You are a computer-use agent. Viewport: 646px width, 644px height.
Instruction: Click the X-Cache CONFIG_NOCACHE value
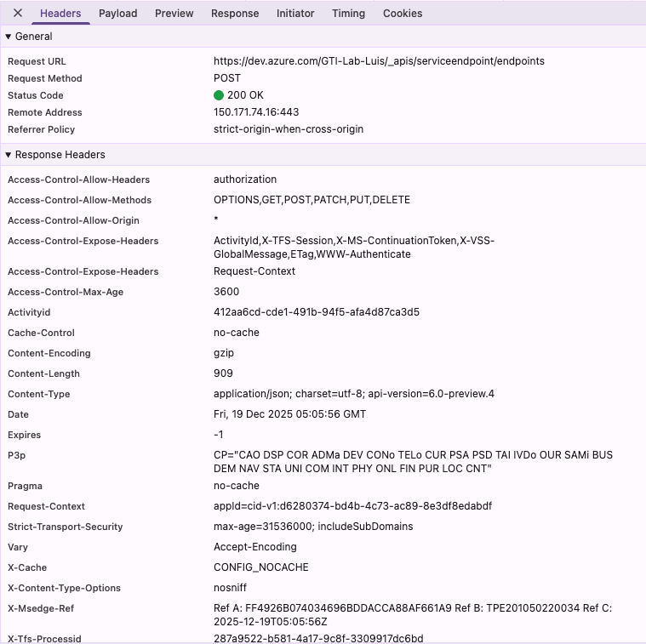[260, 567]
